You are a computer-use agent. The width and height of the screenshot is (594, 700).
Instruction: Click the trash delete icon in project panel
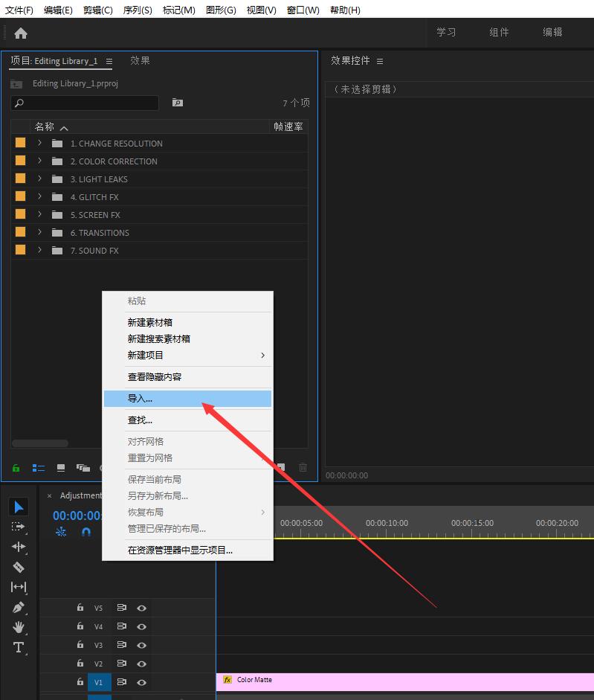[303, 467]
